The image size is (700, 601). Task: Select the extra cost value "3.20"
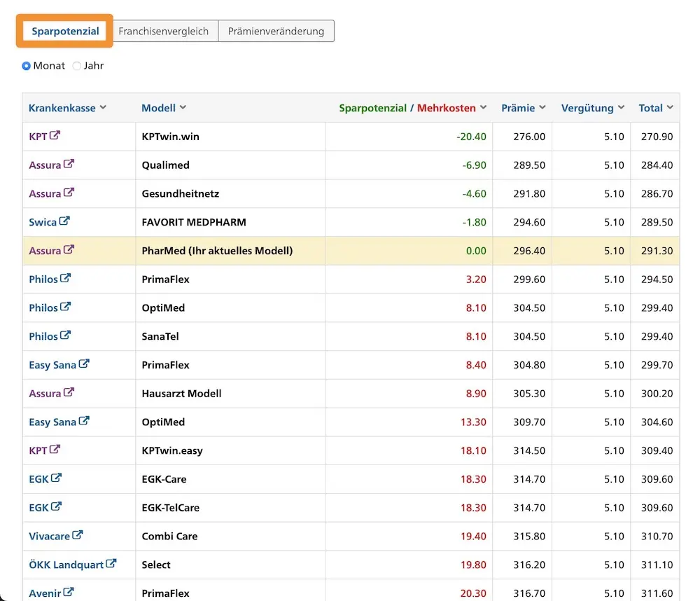pos(476,279)
